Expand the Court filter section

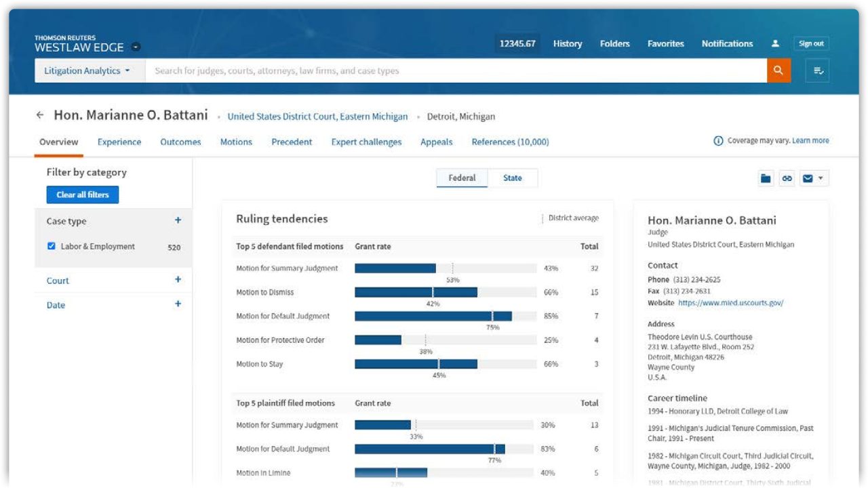(178, 279)
